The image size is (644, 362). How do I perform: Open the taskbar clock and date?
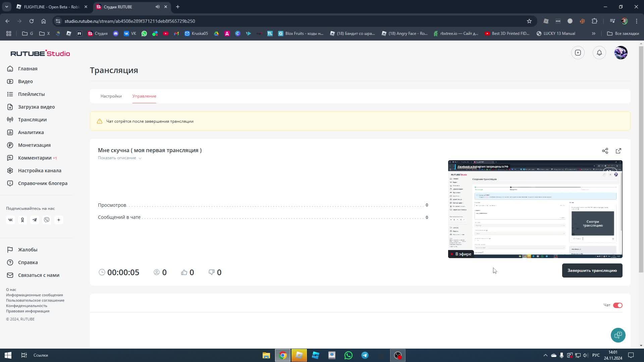tap(613, 355)
